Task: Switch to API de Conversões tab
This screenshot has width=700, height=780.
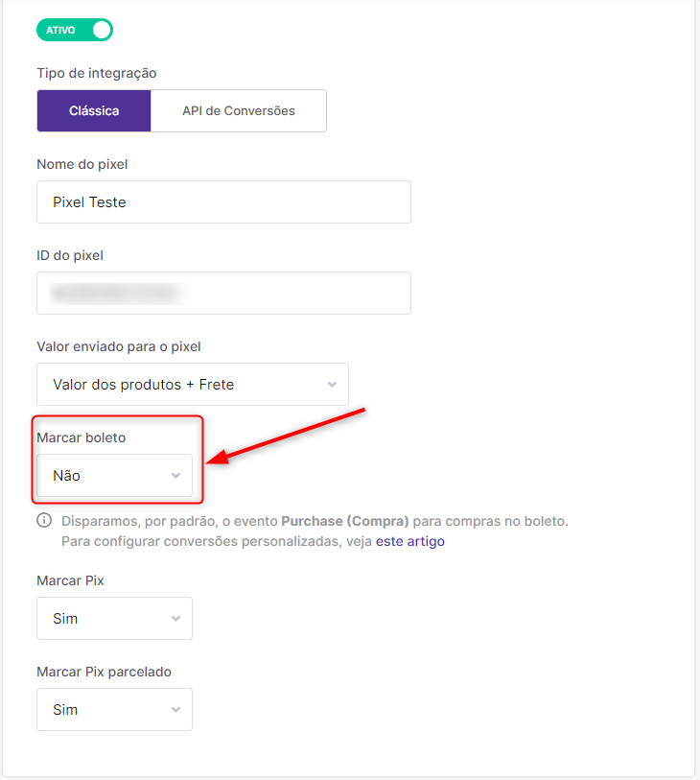Action: tap(238, 110)
